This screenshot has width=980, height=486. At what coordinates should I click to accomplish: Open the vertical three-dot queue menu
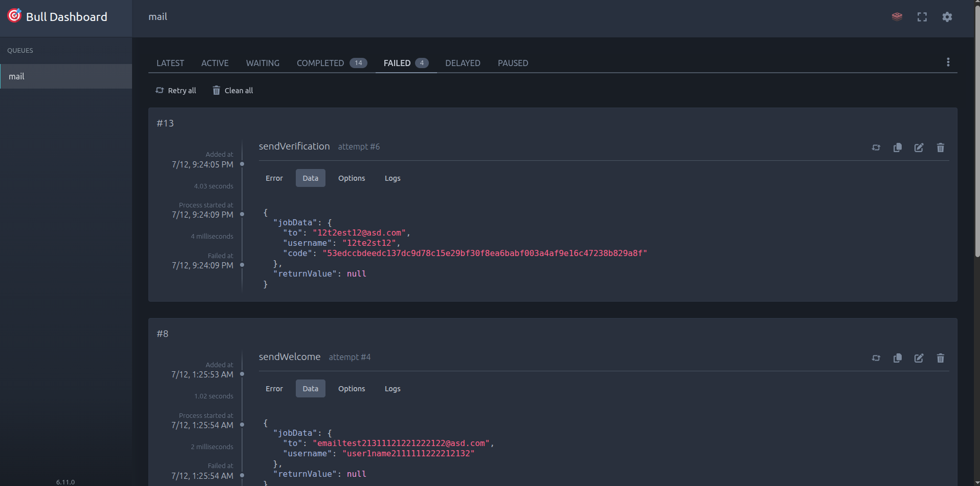pos(948,62)
